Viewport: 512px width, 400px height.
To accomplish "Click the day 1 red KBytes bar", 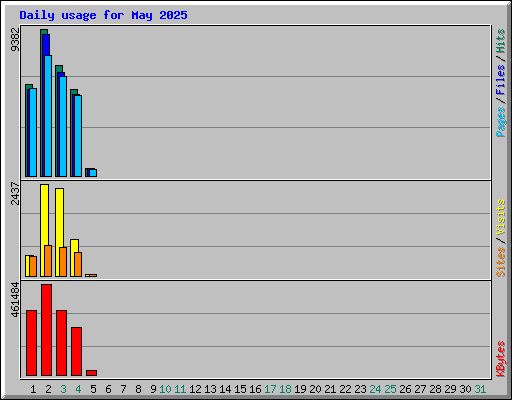I will (x=31, y=343).
